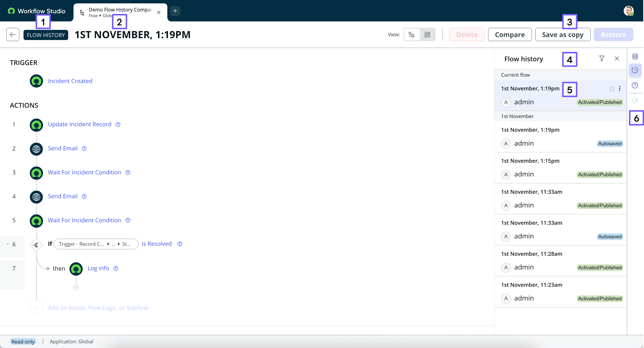Open a new tab with plus button
The width and height of the screenshot is (644, 348).
pos(175,11)
